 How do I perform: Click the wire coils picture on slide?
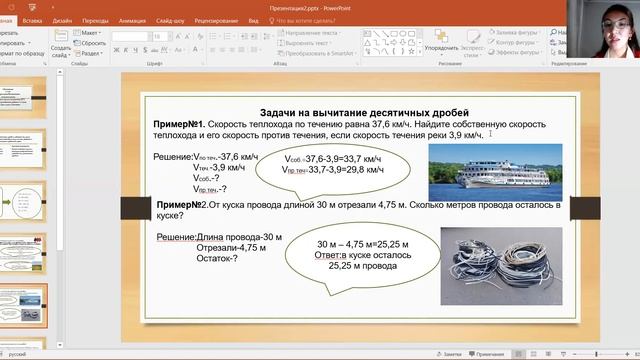[x=501, y=266]
